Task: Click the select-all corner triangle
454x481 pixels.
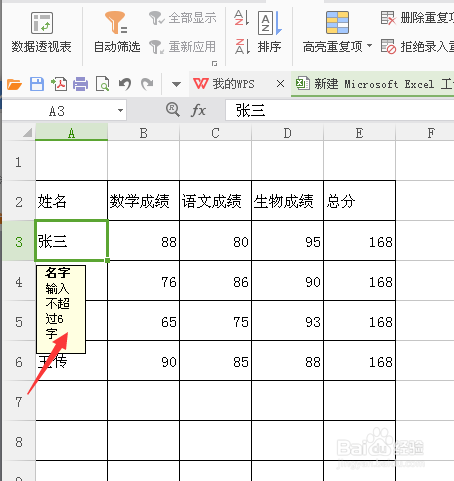Action: pos(27,133)
